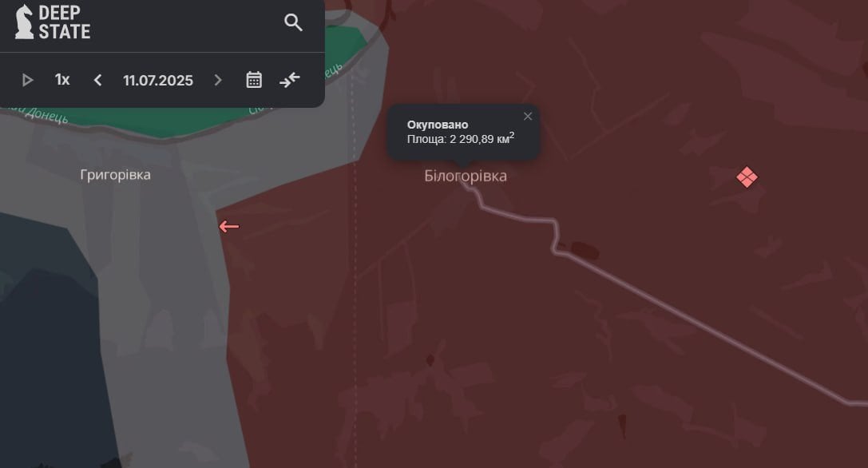Click the DeepState knight logo
868x468 pixels.
coord(24,22)
